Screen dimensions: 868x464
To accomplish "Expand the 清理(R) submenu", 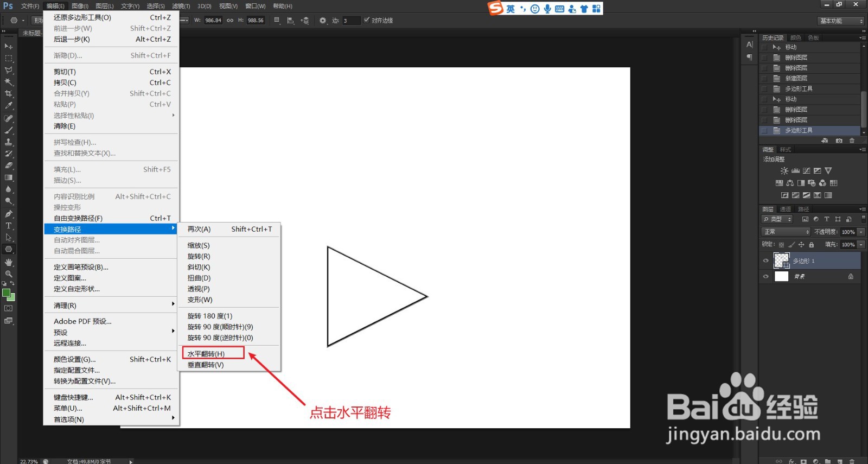I will tap(111, 306).
